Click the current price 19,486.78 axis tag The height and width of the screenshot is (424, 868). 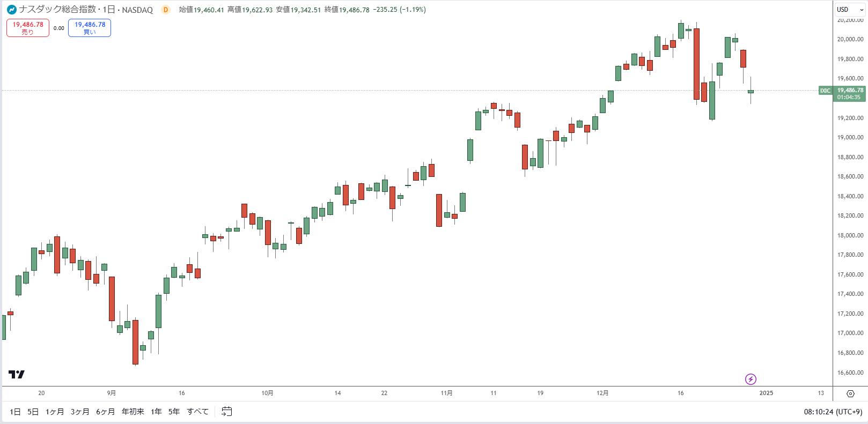tap(850, 94)
